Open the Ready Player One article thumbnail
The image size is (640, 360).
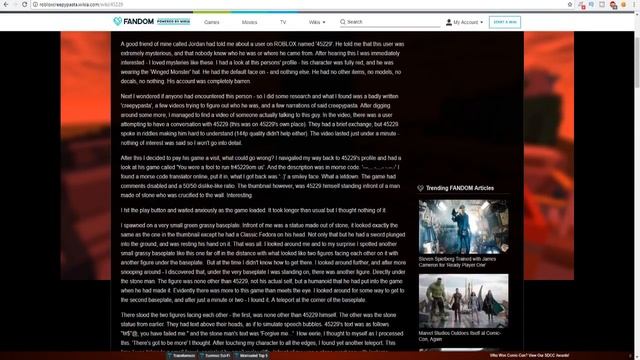(463, 227)
